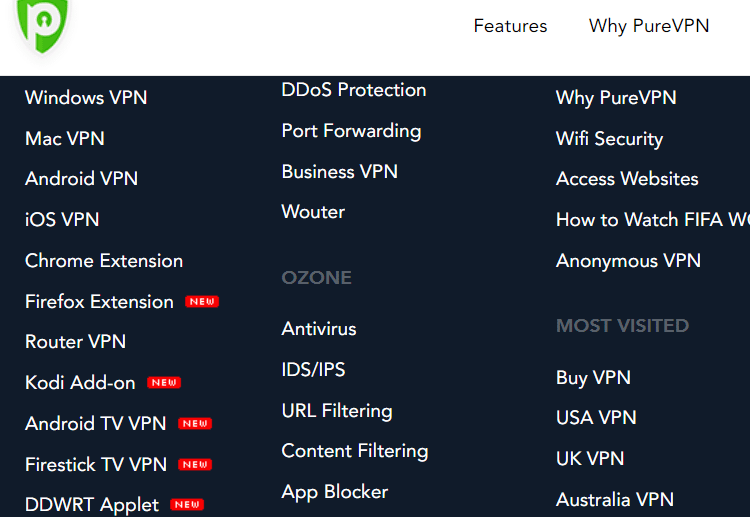Click NEW badge beside Firestick TV VPN
750x517 pixels.
pos(195,464)
